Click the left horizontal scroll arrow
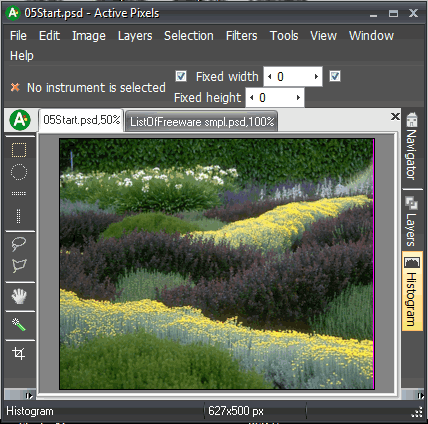This screenshot has height=424, width=428. (x=29, y=395)
